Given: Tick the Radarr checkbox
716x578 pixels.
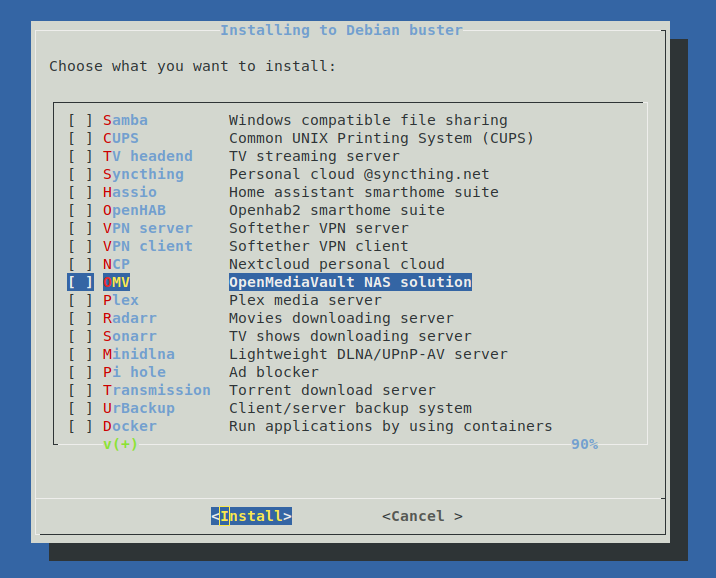Looking at the screenshot, I should click(x=80, y=318).
